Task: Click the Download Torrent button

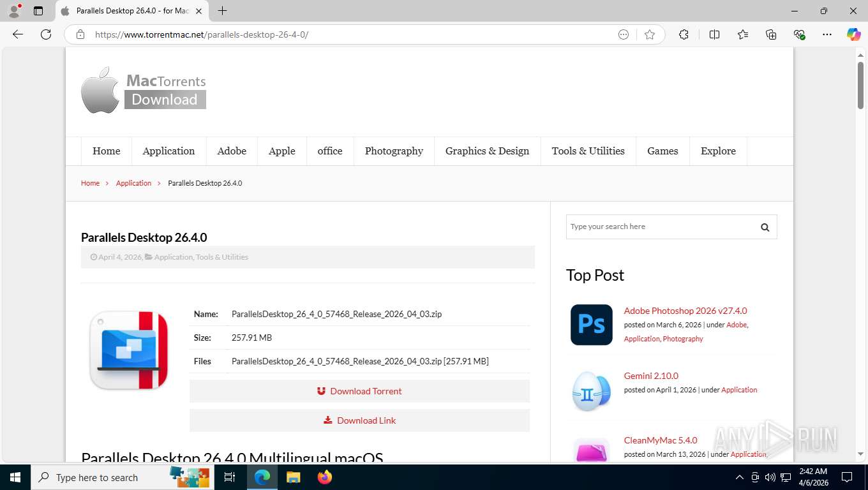Action: click(x=359, y=391)
